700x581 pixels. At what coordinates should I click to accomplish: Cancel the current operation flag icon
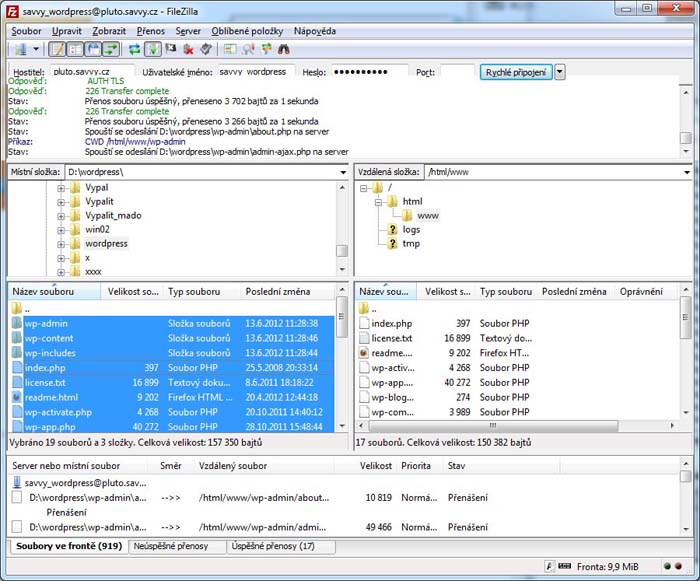171,49
